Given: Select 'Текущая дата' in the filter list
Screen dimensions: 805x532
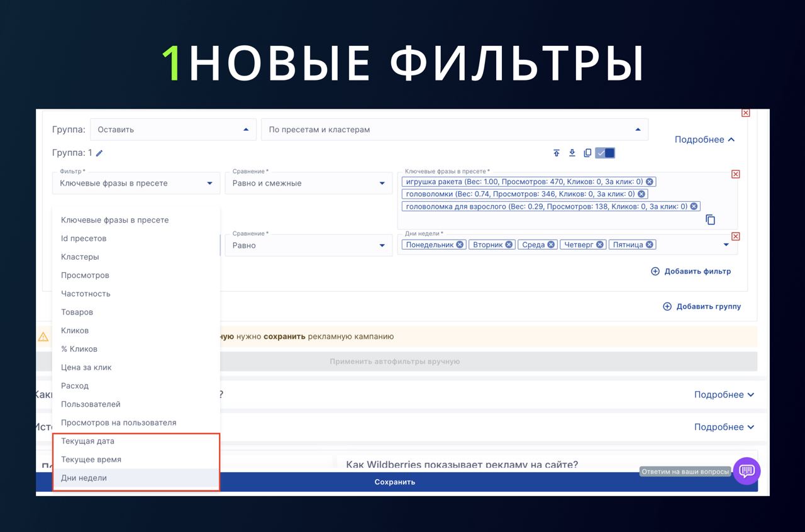Looking at the screenshot, I should (87, 441).
